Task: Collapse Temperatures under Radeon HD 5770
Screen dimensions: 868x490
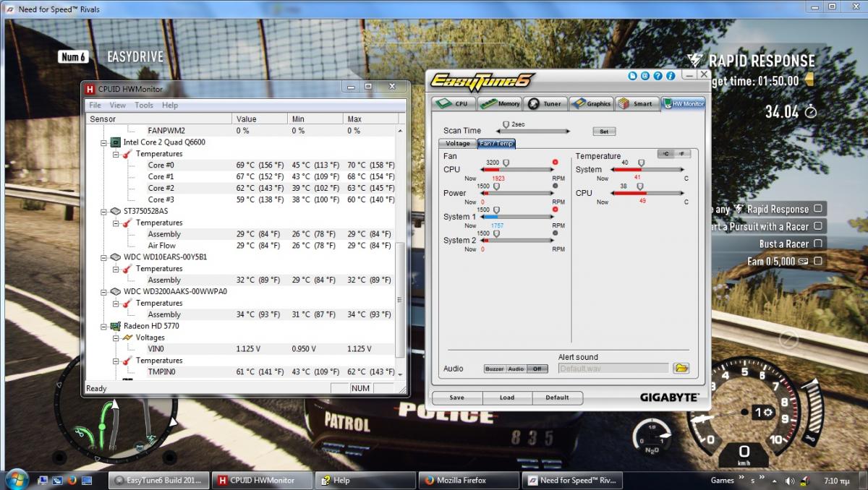Action: coord(115,361)
